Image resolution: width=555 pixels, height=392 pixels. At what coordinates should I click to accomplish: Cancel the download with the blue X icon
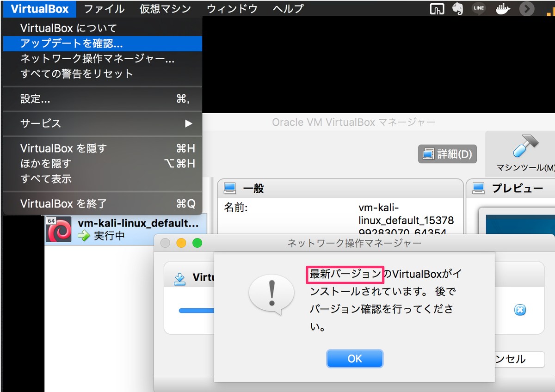[520, 310]
